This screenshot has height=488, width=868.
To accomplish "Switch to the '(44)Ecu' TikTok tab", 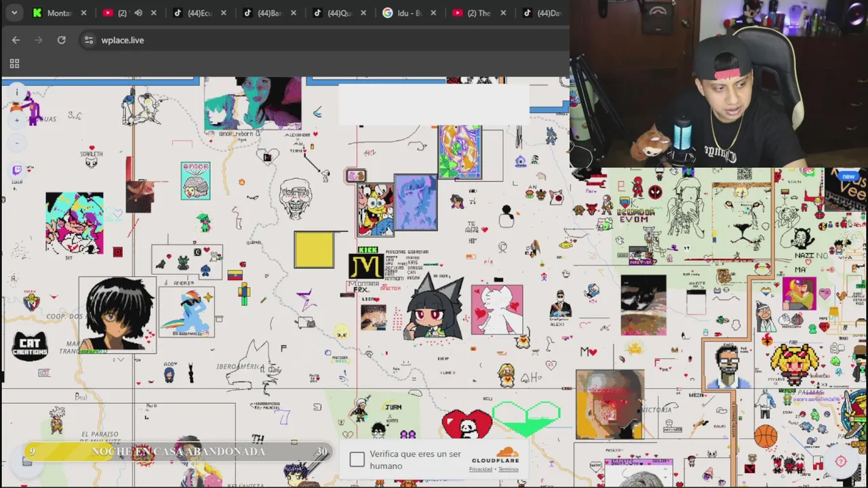I will [x=193, y=13].
